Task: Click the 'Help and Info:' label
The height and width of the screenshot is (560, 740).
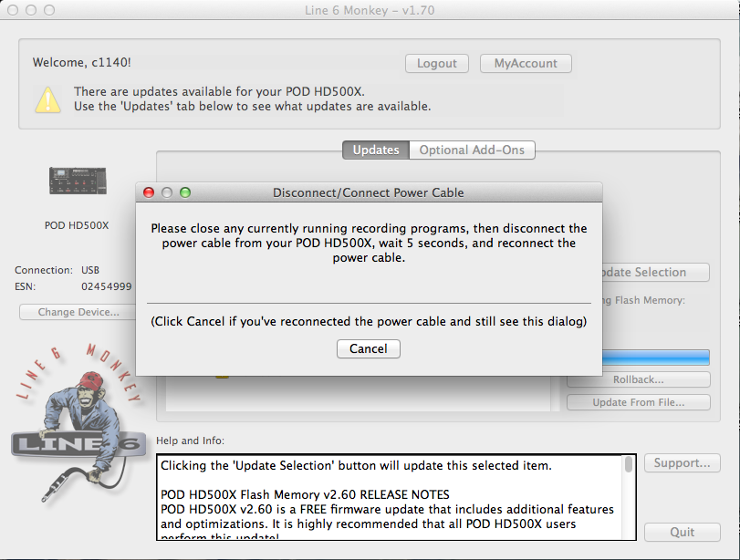Action: coord(190,441)
